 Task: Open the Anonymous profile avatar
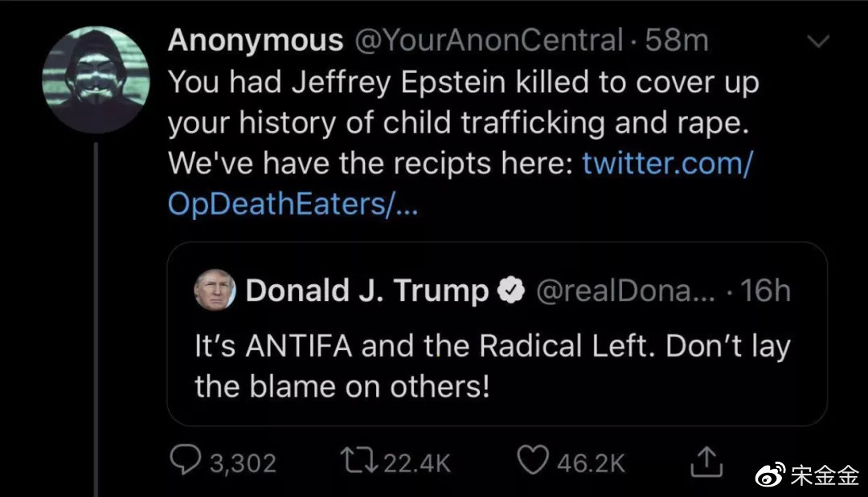96,79
